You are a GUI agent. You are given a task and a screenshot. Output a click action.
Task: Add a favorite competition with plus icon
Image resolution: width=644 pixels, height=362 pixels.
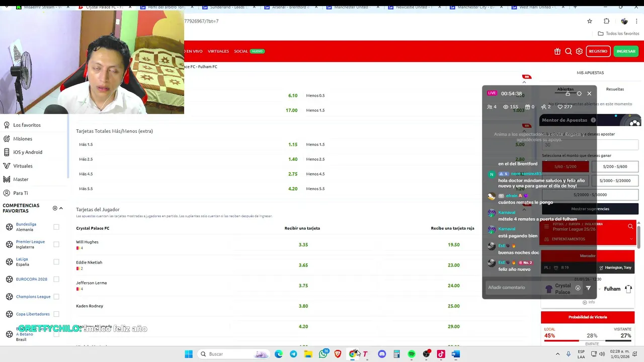pos(55,208)
